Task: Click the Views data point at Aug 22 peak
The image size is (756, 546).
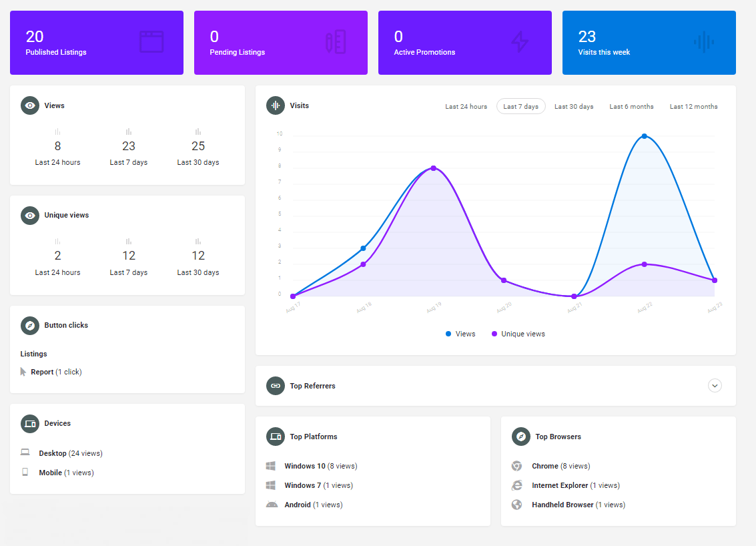Action: (644, 136)
